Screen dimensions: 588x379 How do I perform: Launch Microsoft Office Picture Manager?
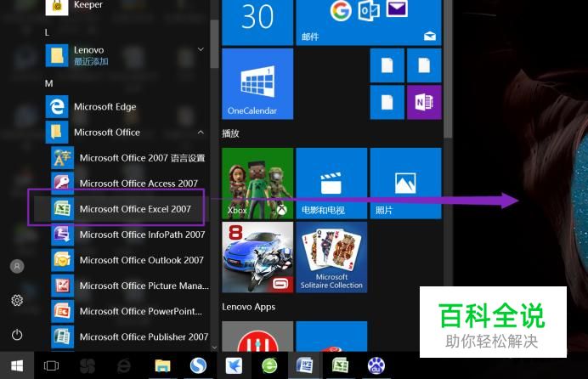129,286
